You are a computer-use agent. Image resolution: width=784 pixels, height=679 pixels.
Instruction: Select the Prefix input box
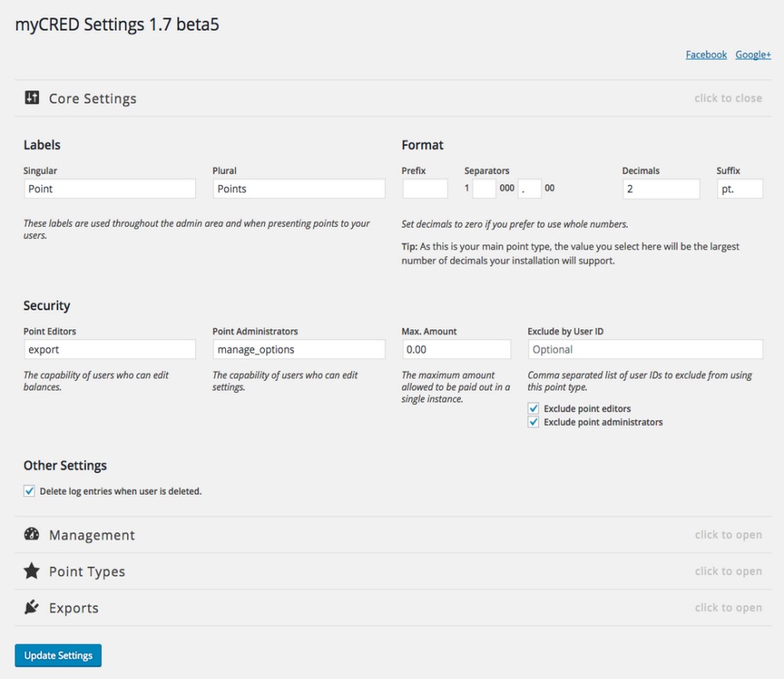(425, 189)
